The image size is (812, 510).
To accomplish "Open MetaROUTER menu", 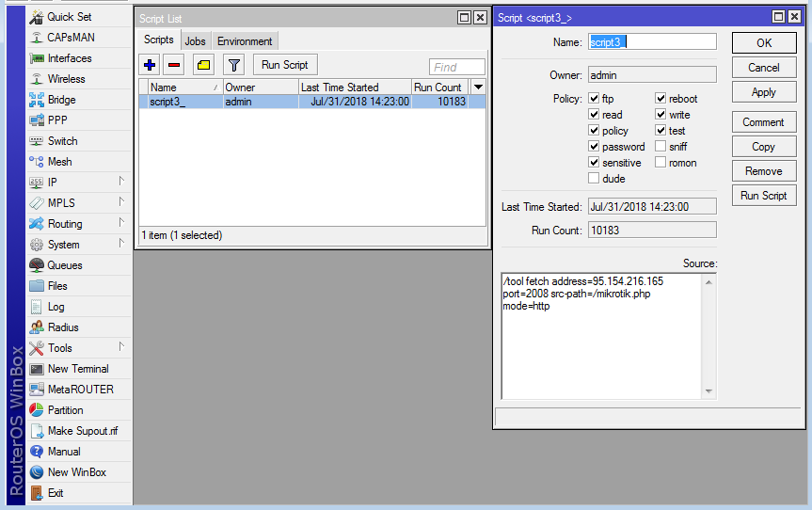I will [x=79, y=390].
